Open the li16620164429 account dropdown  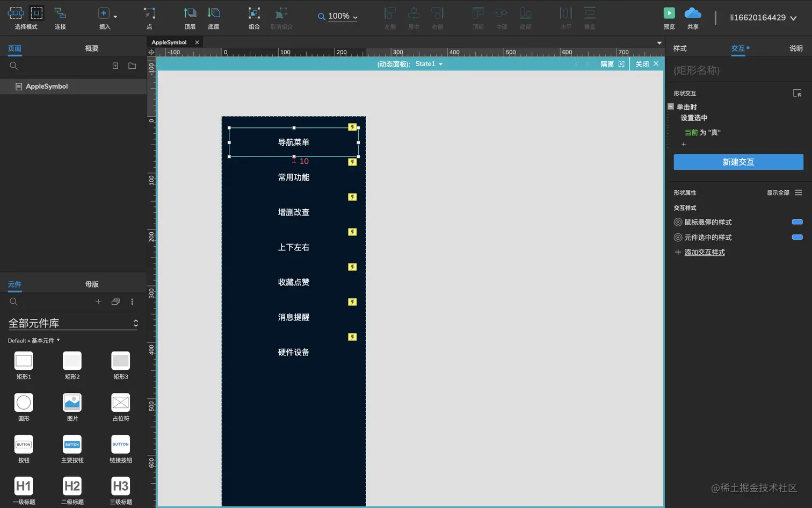click(763, 18)
